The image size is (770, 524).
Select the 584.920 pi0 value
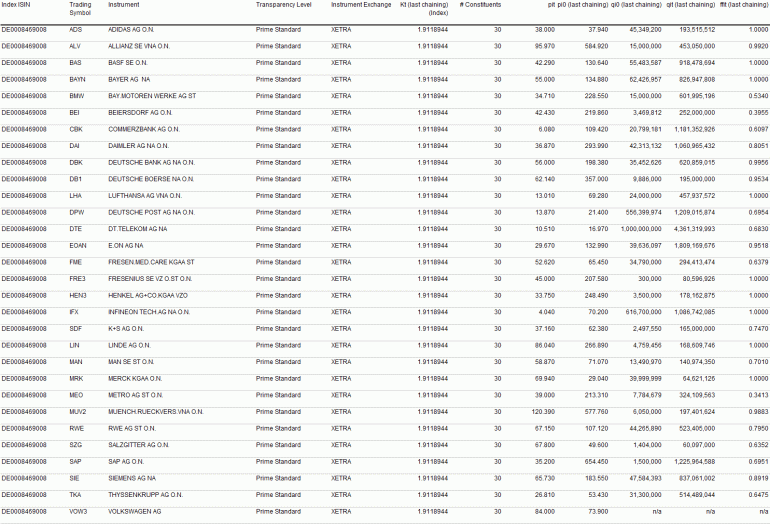point(596,47)
